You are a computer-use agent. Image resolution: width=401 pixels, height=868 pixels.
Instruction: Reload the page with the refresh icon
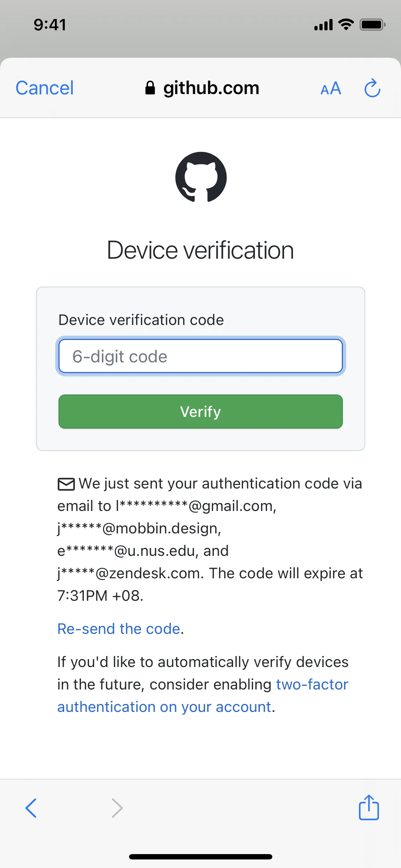point(372,88)
